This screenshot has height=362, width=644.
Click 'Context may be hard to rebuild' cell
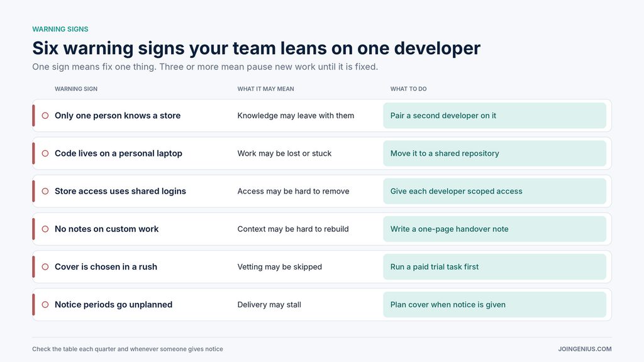[x=293, y=229]
